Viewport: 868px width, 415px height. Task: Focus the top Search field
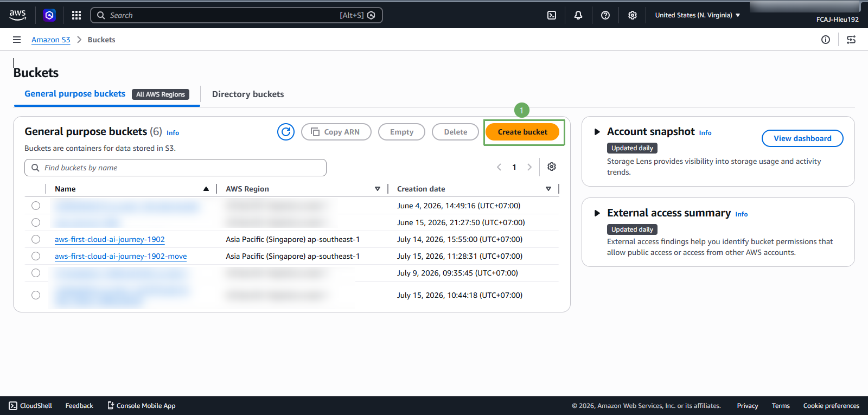coord(237,15)
